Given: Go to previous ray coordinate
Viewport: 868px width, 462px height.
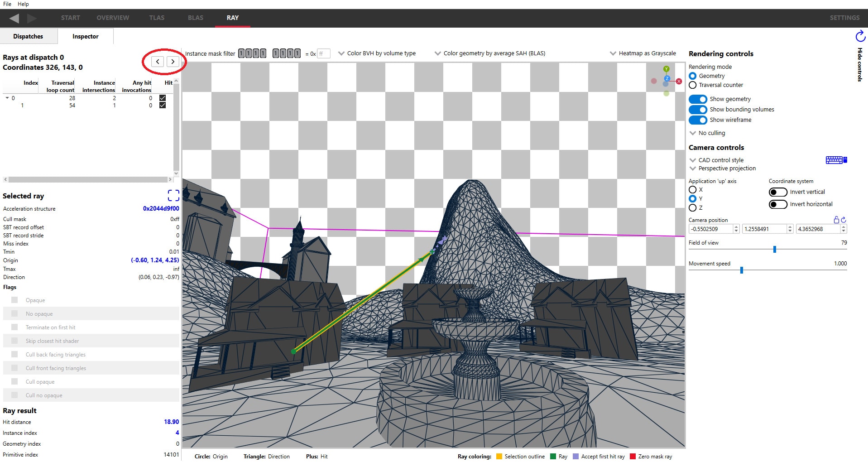Looking at the screenshot, I should click(158, 62).
